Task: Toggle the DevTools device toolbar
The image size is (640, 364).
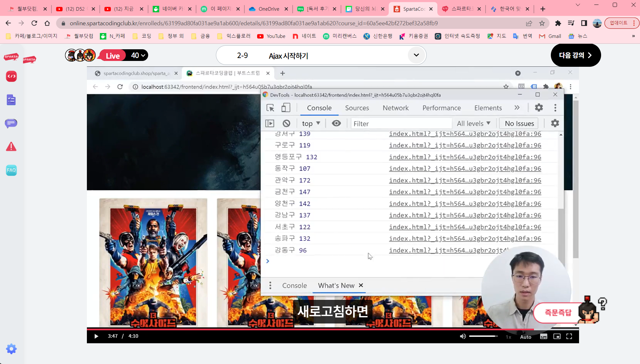Action: tap(286, 108)
